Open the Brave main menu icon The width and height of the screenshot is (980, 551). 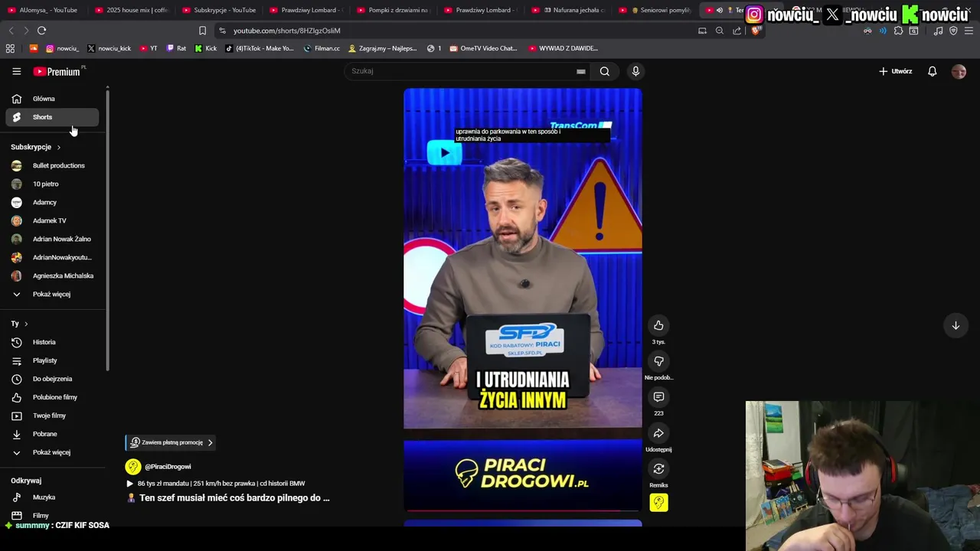point(969,31)
